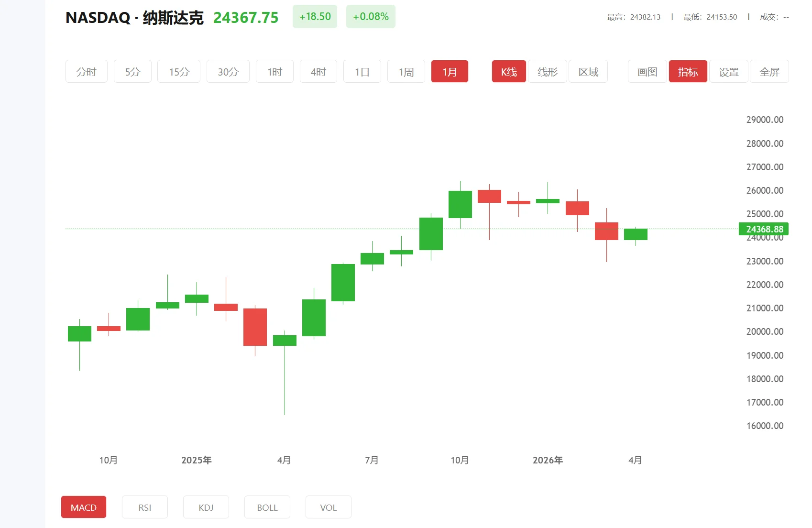This screenshot has width=812, height=528.
Task: Click the active 1月 monthly tab
Action: point(450,72)
